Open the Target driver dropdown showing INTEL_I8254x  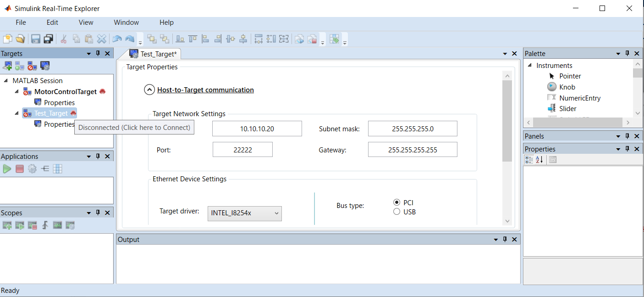245,213
